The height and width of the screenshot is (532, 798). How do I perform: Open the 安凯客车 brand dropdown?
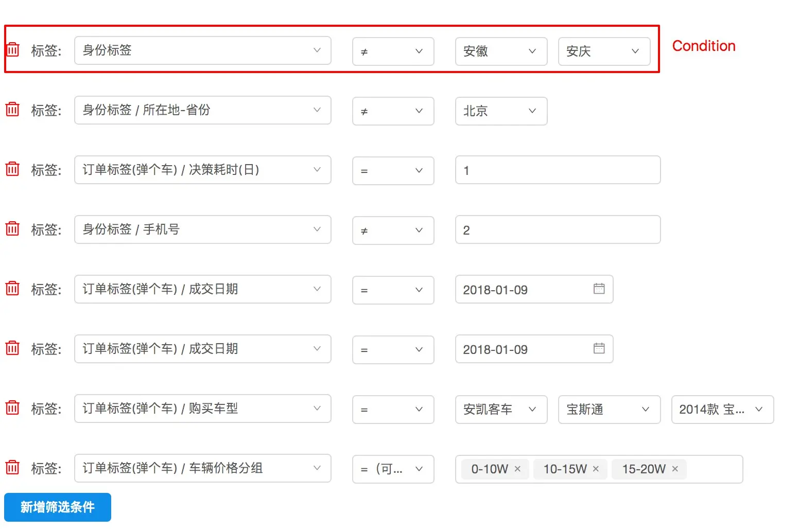(x=501, y=409)
